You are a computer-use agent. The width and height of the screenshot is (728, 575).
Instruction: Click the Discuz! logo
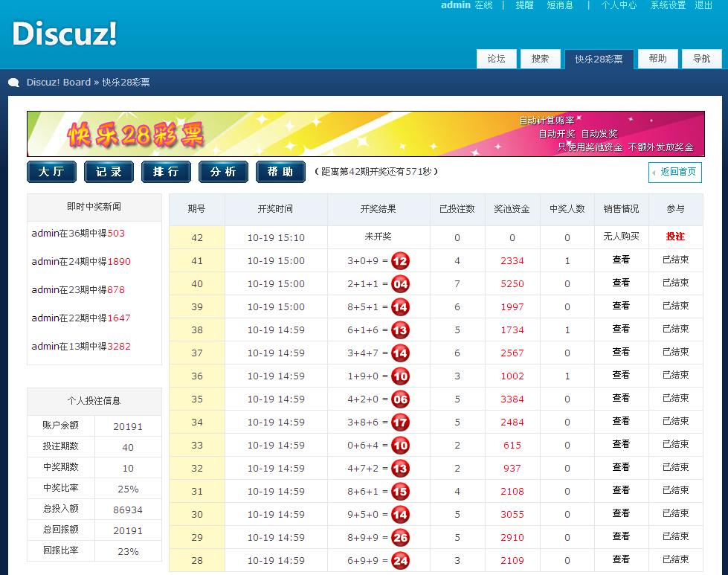(65, 34)
